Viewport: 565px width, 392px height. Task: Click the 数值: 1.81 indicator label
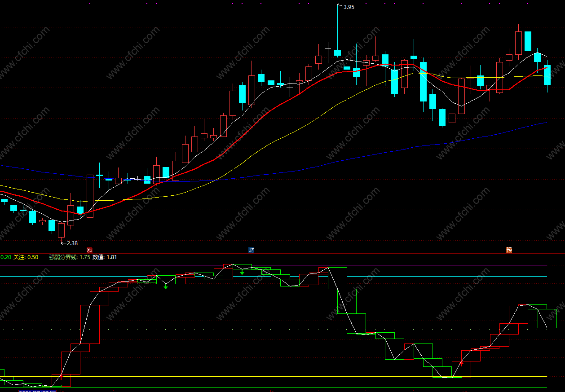click(105, 257)
